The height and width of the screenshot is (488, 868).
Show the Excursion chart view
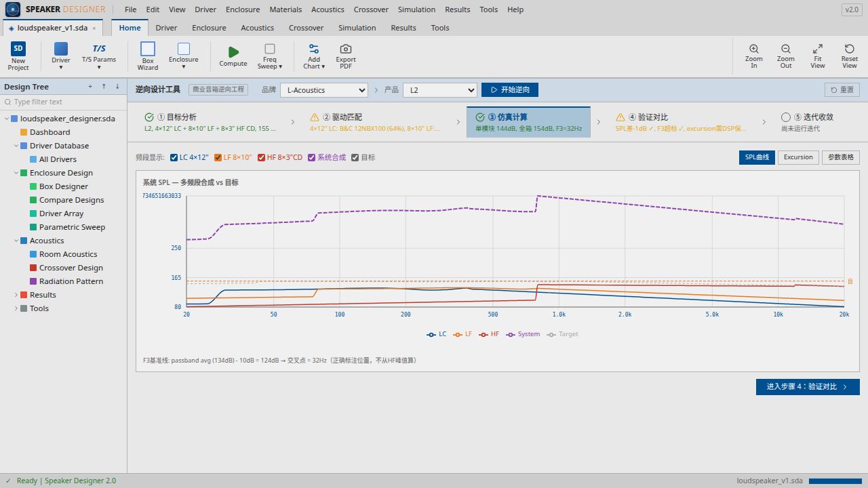click(x=798, y=157)
